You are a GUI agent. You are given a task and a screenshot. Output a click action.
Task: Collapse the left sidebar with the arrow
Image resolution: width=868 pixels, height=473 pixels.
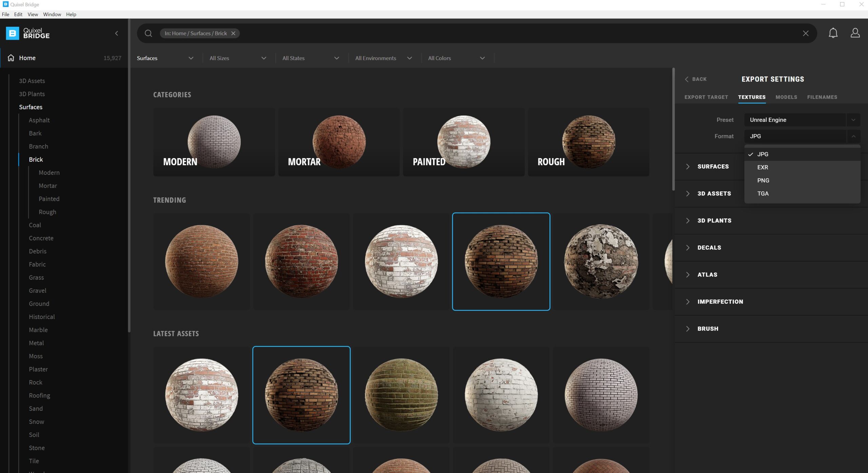(117, 33)
